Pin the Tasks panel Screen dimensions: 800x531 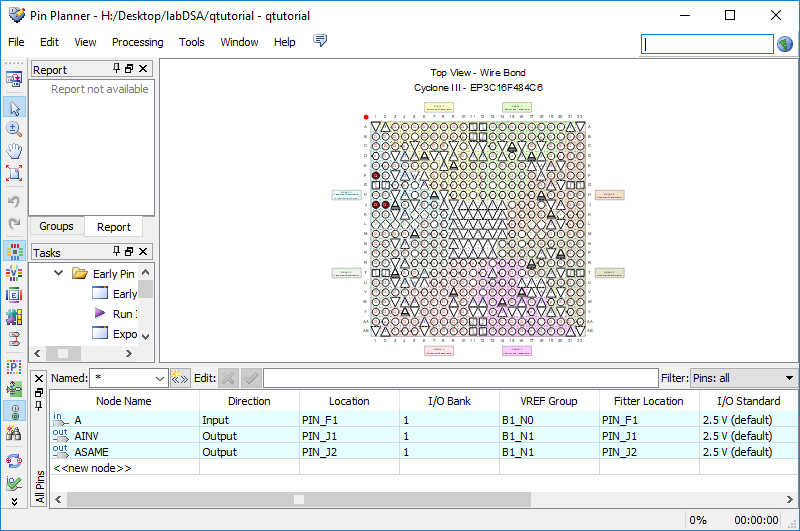point(116,251)
